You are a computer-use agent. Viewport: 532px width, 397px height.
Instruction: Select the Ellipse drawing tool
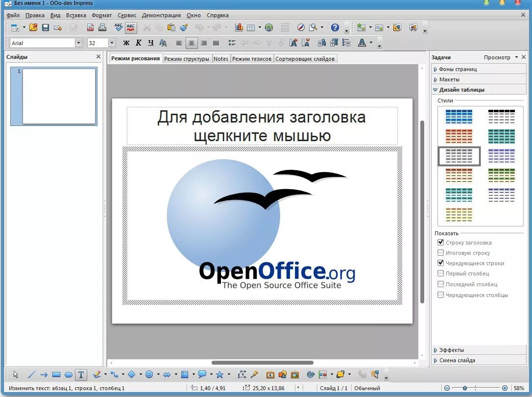pos(69,374)
